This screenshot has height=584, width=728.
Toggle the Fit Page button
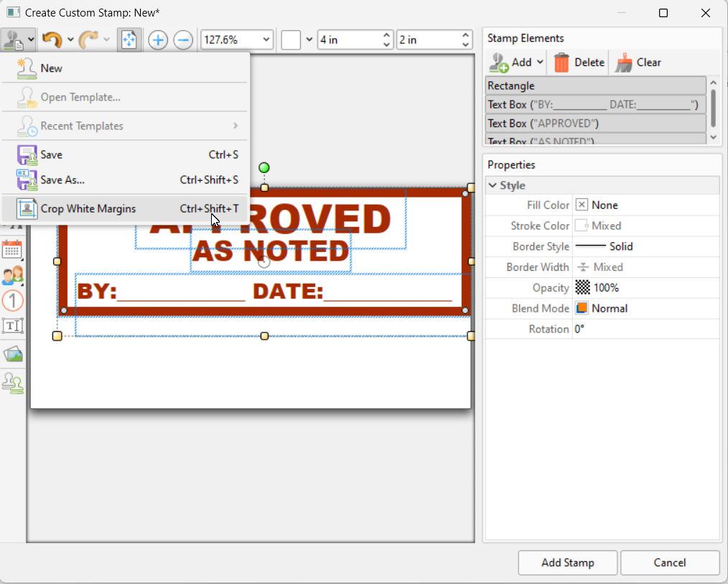tap(129, 40)
